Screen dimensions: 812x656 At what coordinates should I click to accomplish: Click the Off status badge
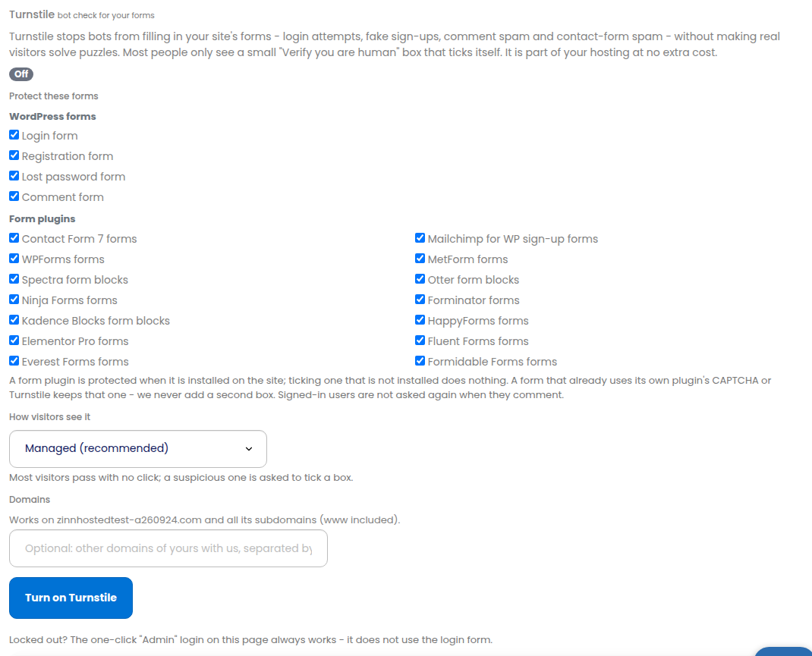(x=21, y=74)
